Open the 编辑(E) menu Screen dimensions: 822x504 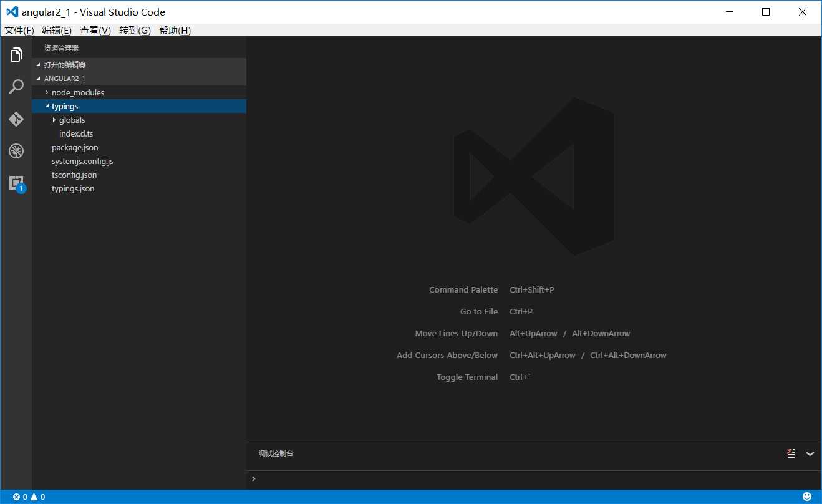pyautogui.click(x=57, y=31)
